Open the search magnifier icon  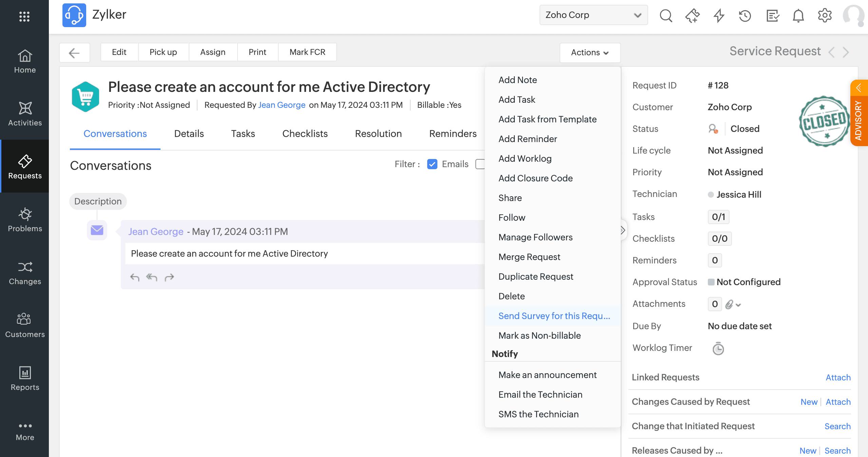click(666, 15)
